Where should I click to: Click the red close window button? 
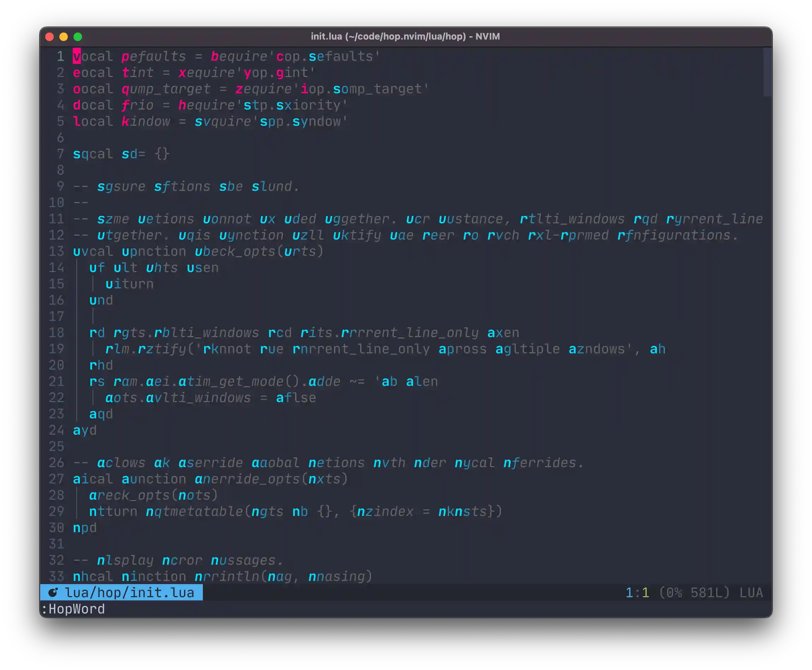click(x=49, y=37)
